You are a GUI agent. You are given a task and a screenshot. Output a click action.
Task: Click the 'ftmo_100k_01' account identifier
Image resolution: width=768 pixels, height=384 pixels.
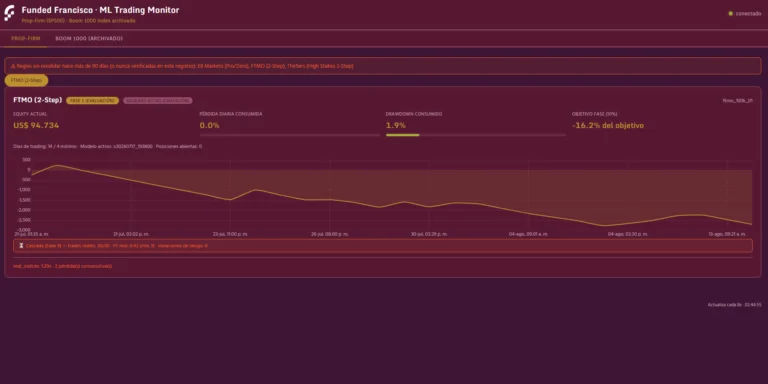738,100
